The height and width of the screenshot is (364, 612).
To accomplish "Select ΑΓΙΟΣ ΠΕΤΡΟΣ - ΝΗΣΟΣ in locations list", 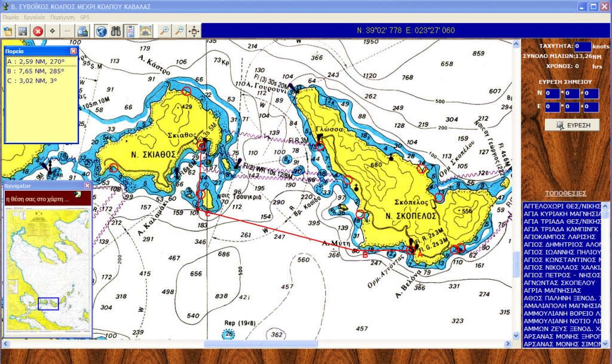I will click(562, 275).
